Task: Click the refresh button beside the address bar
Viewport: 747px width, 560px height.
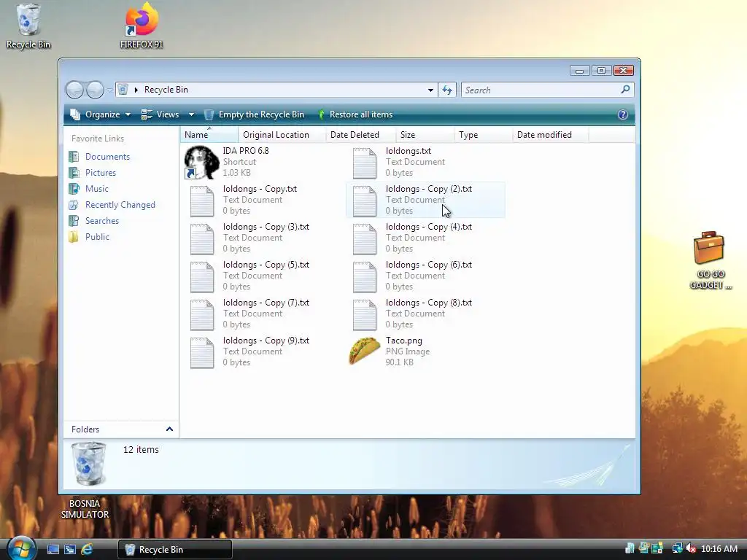Action: [447, 90]
